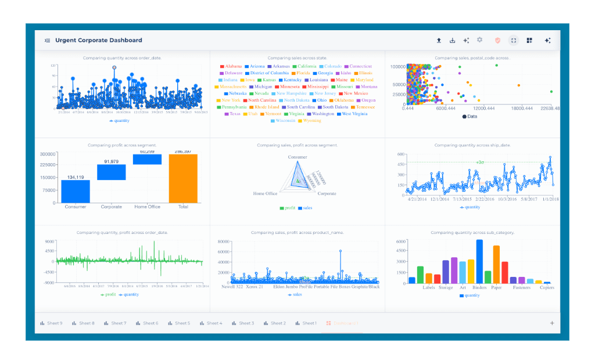Click the add widget grid icon
This screenshot has width=595, height=364.
529,40
